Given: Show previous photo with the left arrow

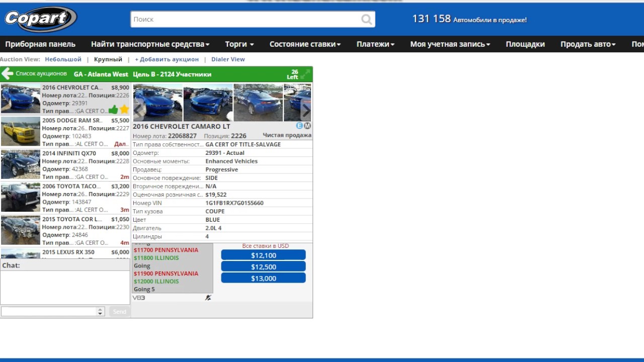Looking at the screenshot, I should click(138, 110).
